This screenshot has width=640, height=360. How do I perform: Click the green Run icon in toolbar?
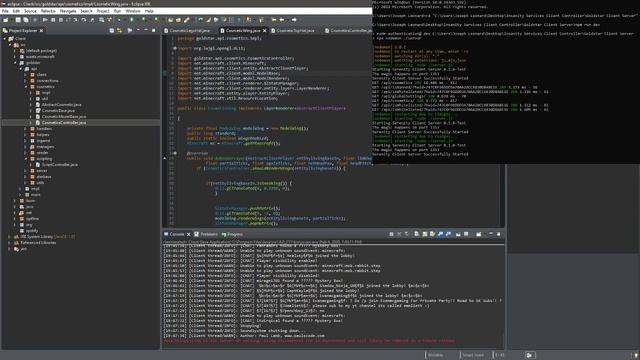[131, 20]
